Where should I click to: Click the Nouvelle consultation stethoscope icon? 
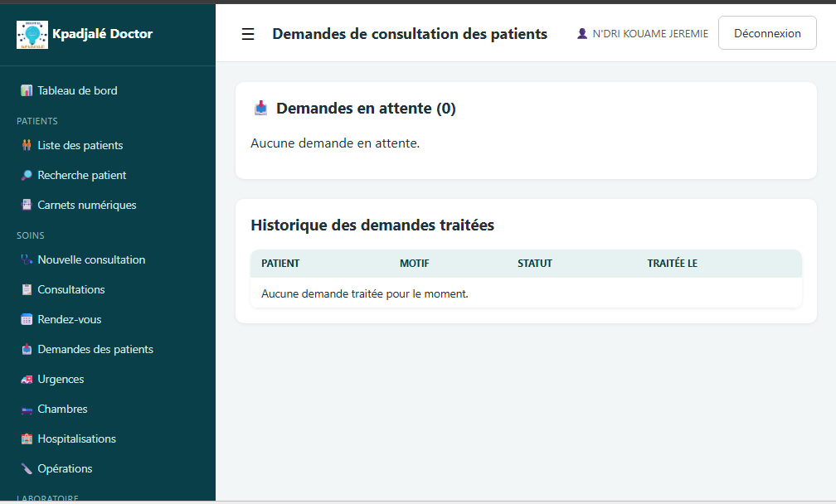(x=27, y=259)
